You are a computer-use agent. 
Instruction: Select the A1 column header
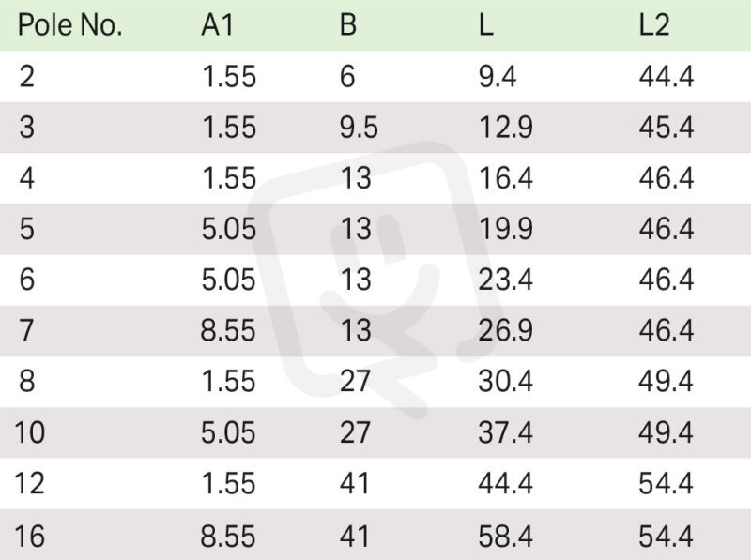[218, 24]
